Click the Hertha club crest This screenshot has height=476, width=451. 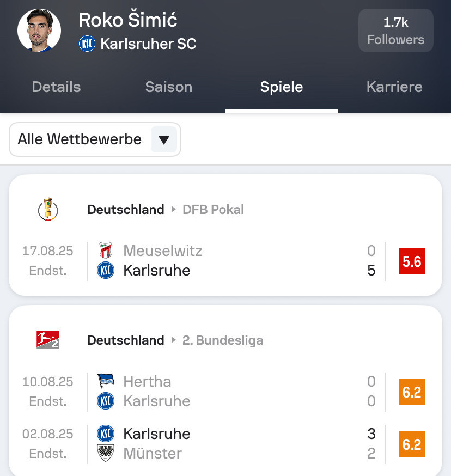(x=105, y=381)
